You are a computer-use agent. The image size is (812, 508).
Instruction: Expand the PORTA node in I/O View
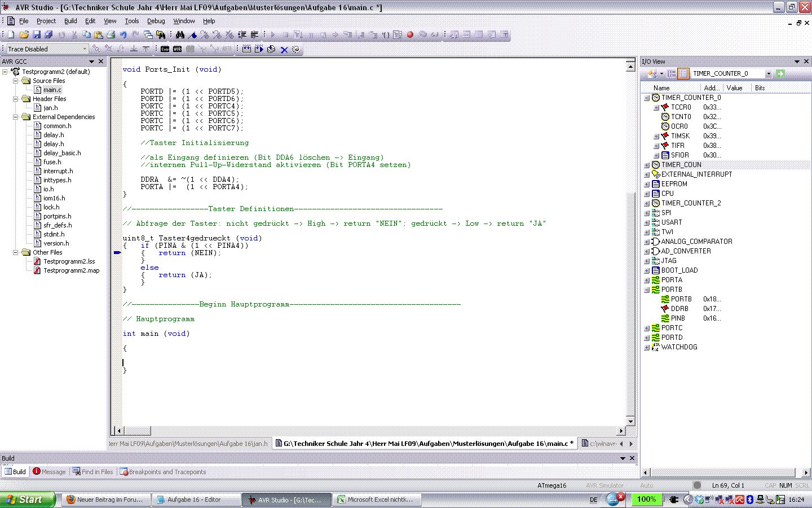(647, 280)
